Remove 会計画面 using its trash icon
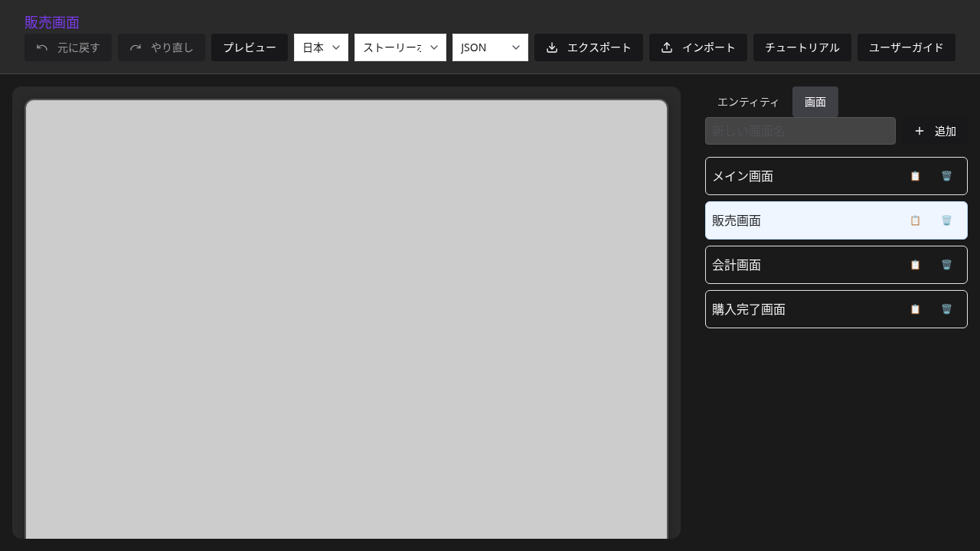This screenshot has height=551, width=980. 946,265
